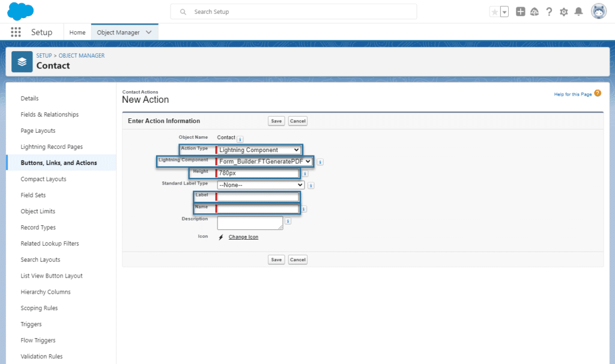Click the top Save button
Screen dimensions: 615x364
point(276,121)
